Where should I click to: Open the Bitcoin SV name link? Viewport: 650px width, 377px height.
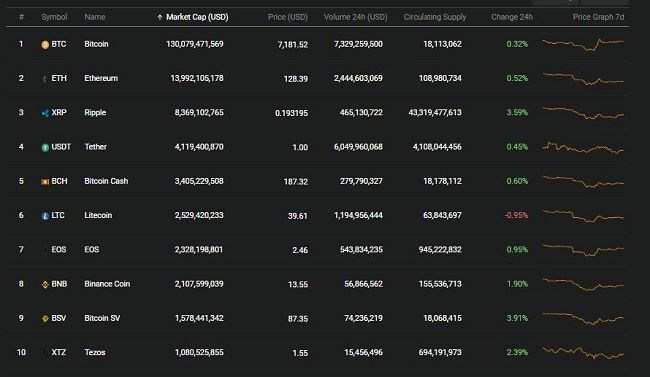[102, 318]
